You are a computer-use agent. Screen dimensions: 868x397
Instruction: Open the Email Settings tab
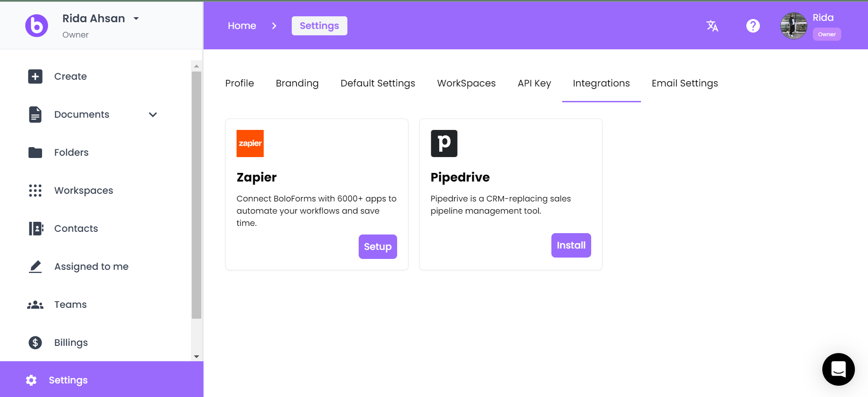[685, 83]
